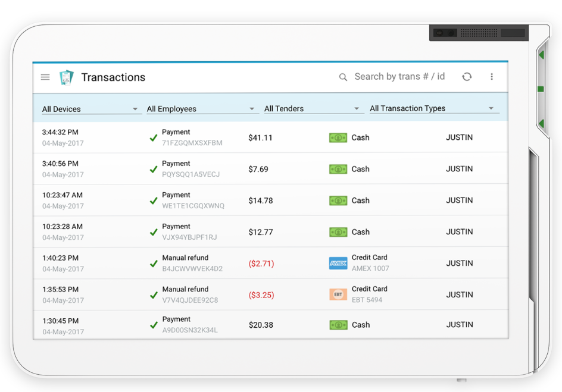Viewport: 562px width, 392px height.
Task: Click the ($2.71) refund amount
Action: [x=261, y=264]
